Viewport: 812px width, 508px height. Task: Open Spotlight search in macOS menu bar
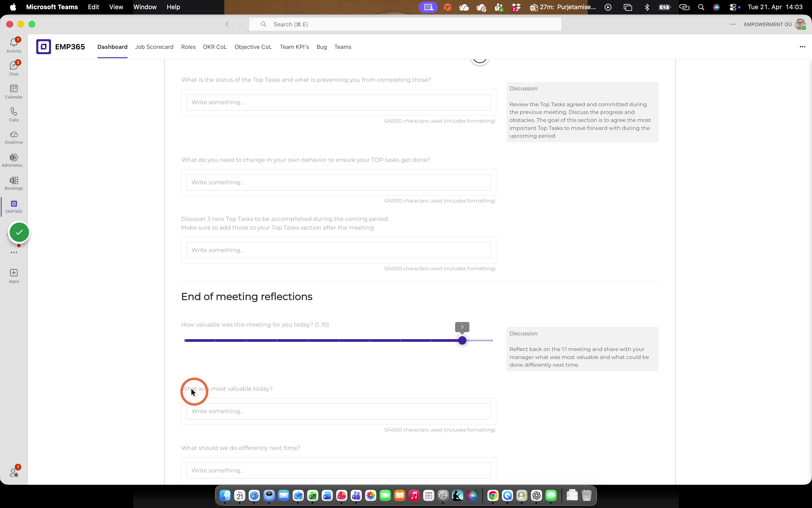point(701,7)
